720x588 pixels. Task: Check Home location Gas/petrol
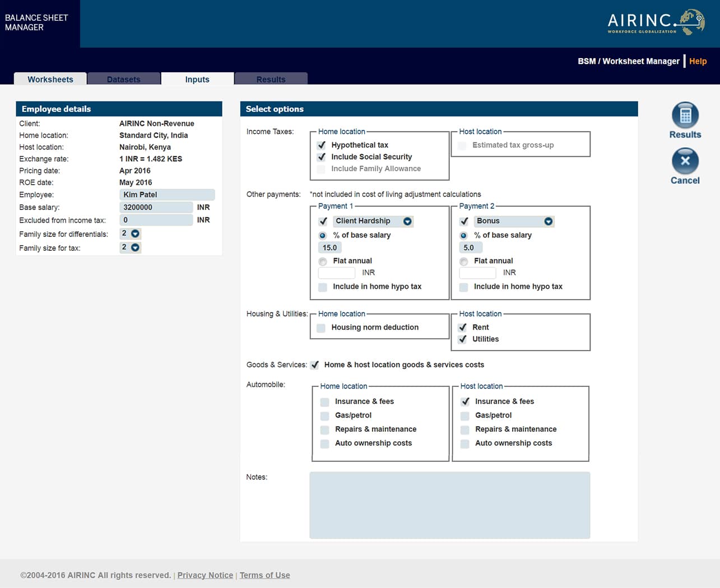(x=324, y=416)
